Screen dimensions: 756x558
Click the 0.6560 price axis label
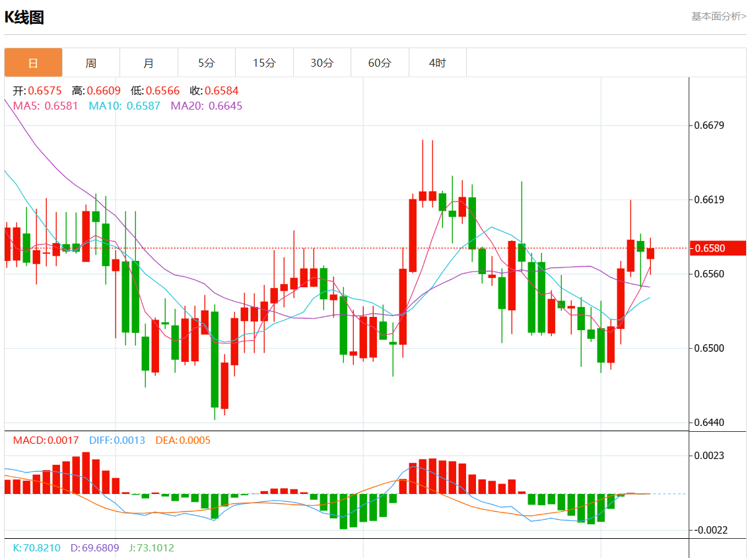(709, 274)
